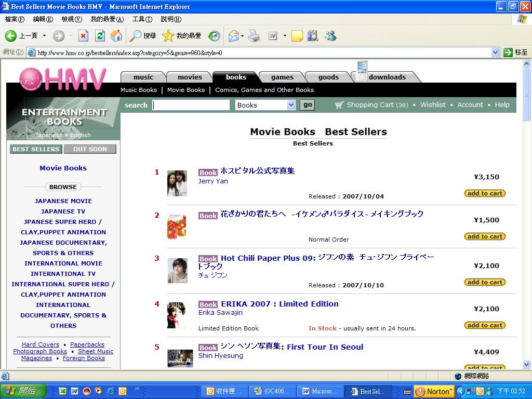The image size is (532, 399).
Task: Switch to the music tab
Action: point(143,77)
